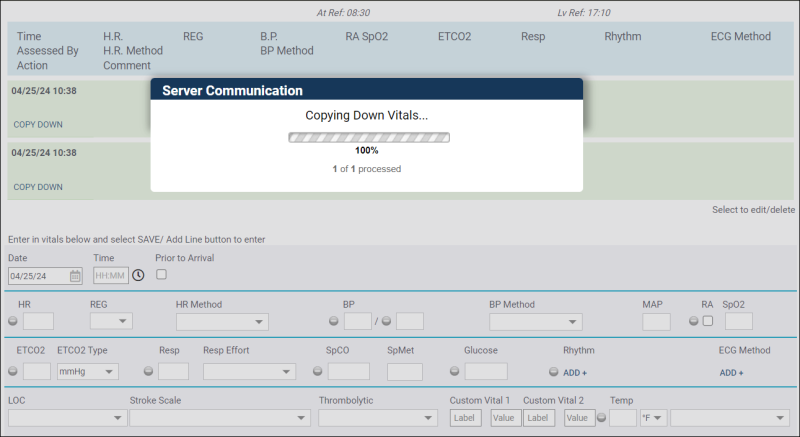800x437 pixels.
Task: Click the 'At Ref: 08:30' text
Action: [343, 13]
